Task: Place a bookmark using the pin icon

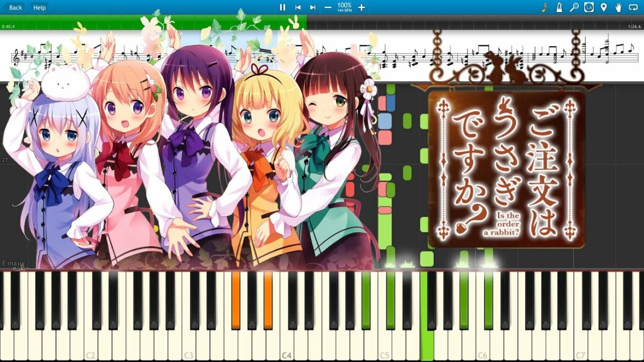Action: [604, 7]
